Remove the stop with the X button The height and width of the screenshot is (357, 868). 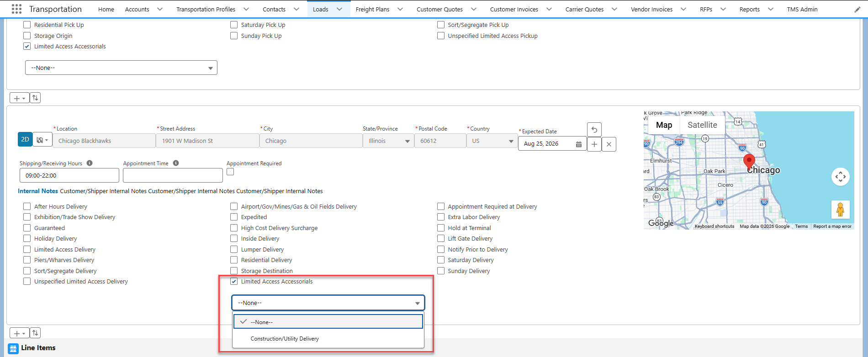pos(609,144)
